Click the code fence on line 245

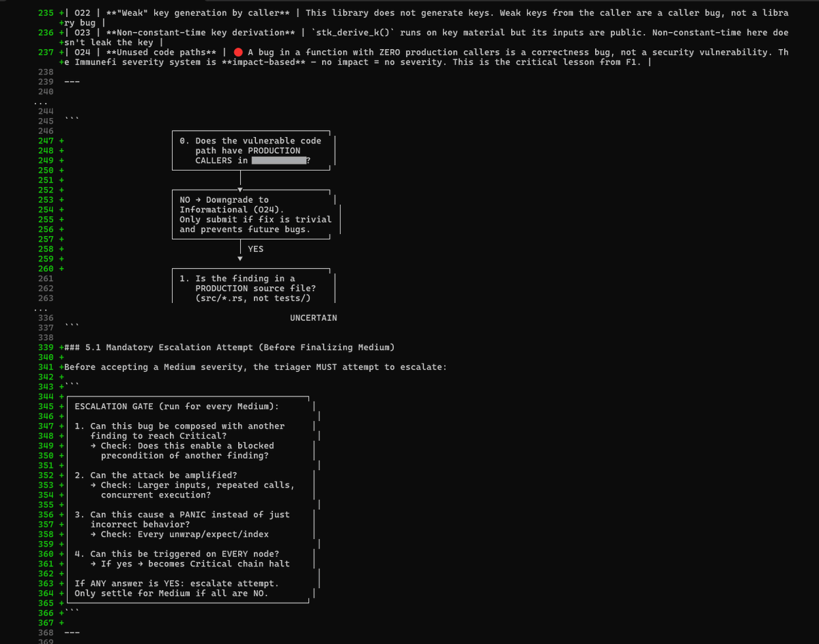point(72,120)
